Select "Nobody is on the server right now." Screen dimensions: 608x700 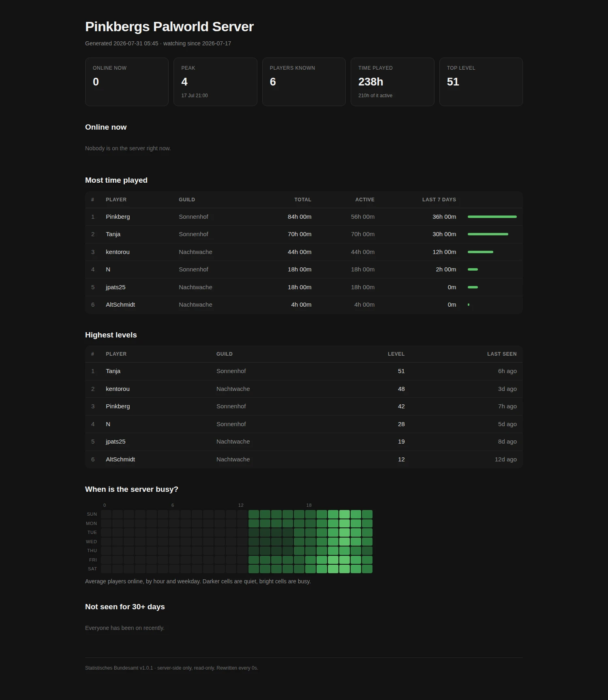click(x=128, y=148)
